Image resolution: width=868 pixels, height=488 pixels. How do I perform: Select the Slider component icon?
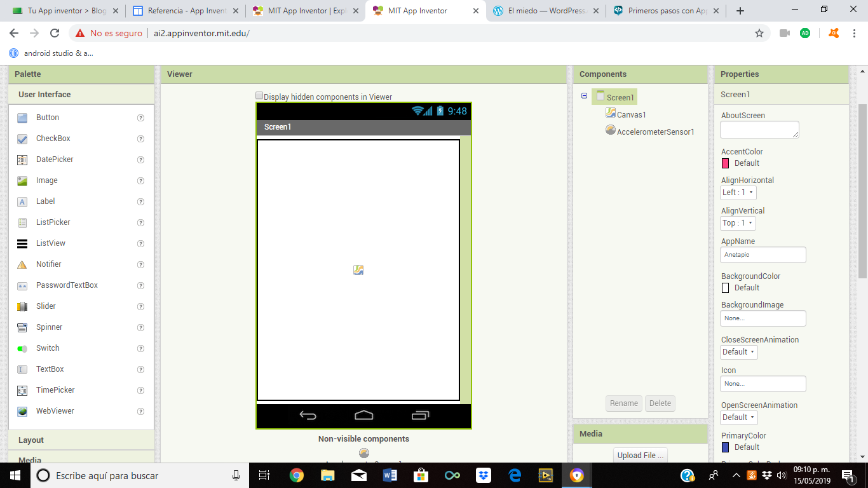point(22,306)
